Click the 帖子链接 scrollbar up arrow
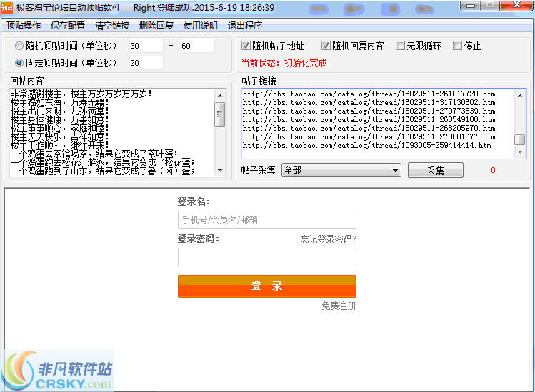 click(x=520, y=96)
